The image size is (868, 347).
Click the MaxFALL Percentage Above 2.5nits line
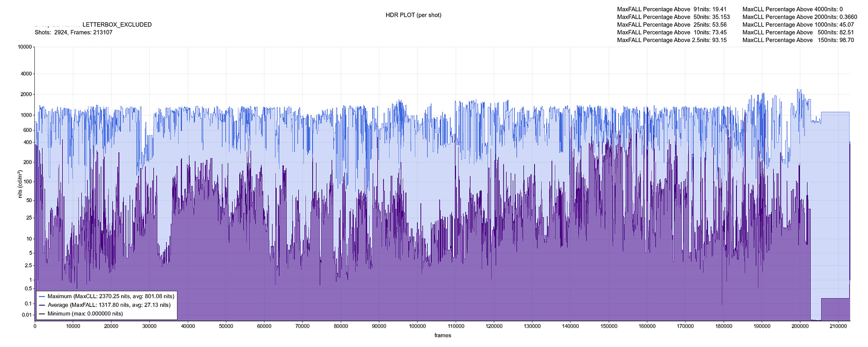pos(672,40)
